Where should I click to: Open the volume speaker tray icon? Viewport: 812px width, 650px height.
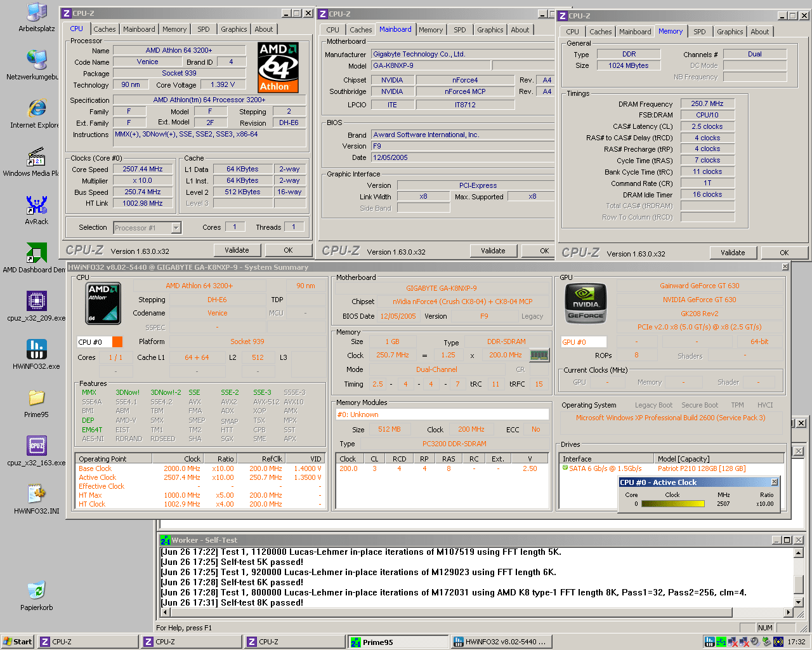coord(755,642)
